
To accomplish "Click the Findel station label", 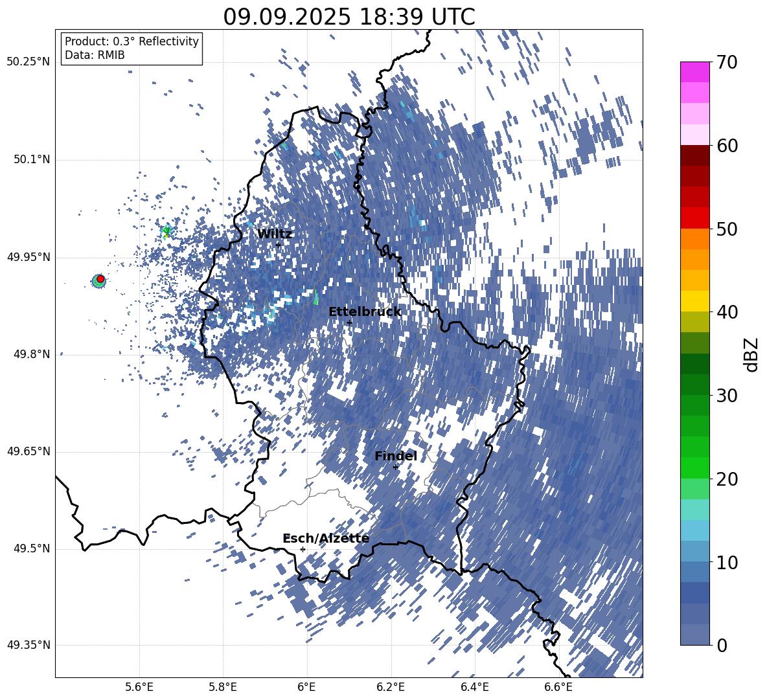I will 396,456.
